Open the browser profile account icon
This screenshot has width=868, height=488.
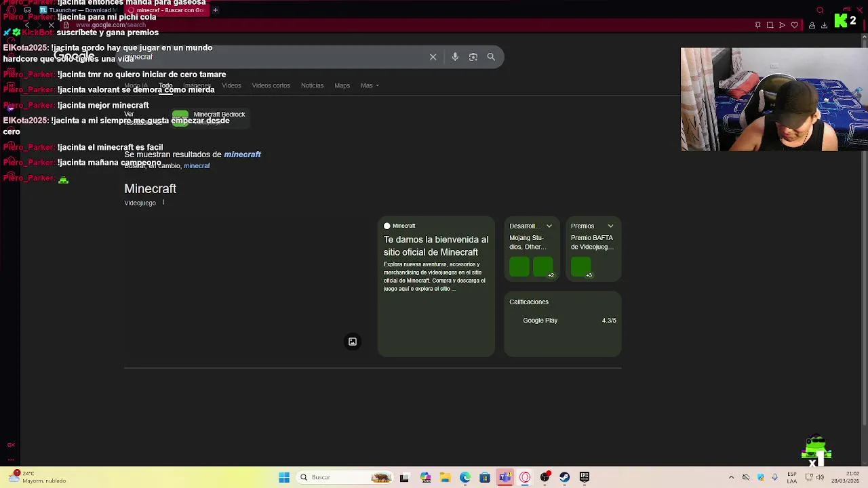click(x=812, y=25)
